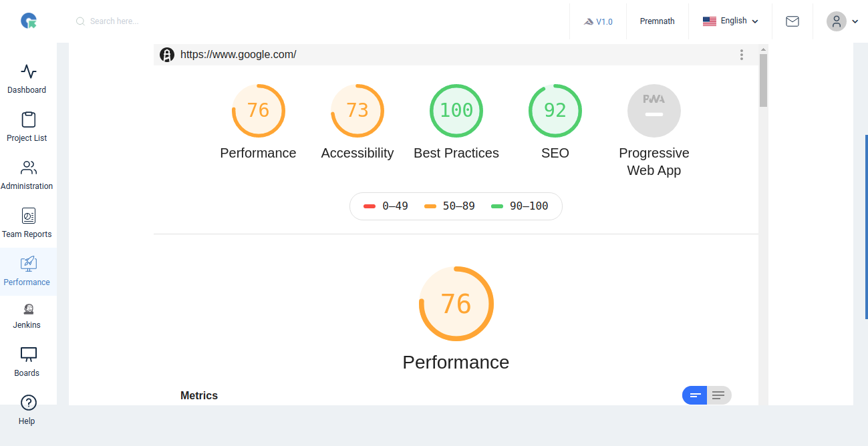868x446 pixels.
Task: Select the Project List icon
Action: tap(27, 124)
